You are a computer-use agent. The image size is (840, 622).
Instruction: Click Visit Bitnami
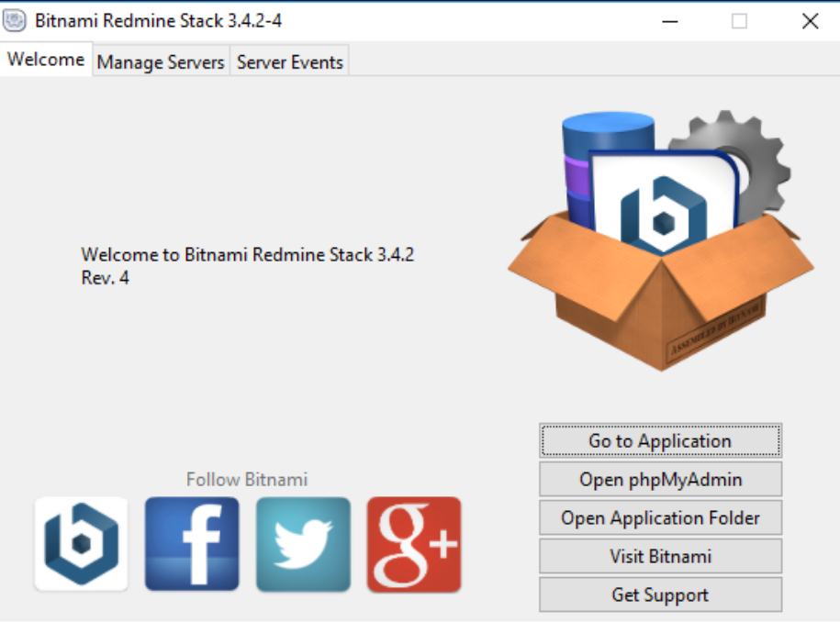click(x=660, y=556)
